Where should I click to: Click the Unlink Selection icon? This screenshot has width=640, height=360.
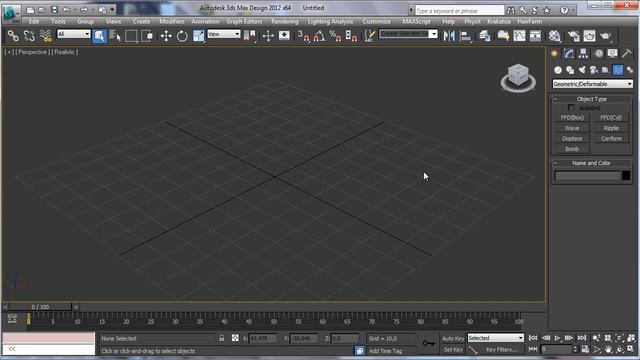[29, 36]
